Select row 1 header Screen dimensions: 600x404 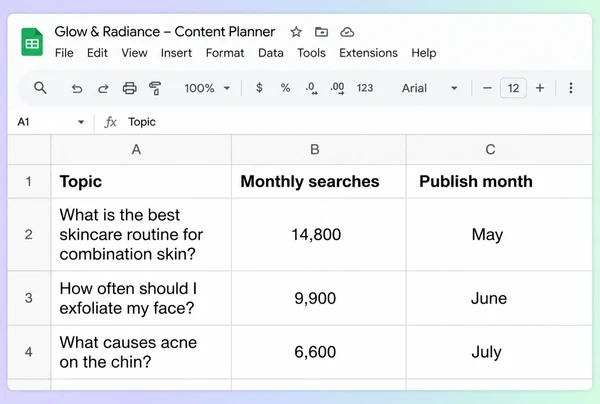pos(29,181)
